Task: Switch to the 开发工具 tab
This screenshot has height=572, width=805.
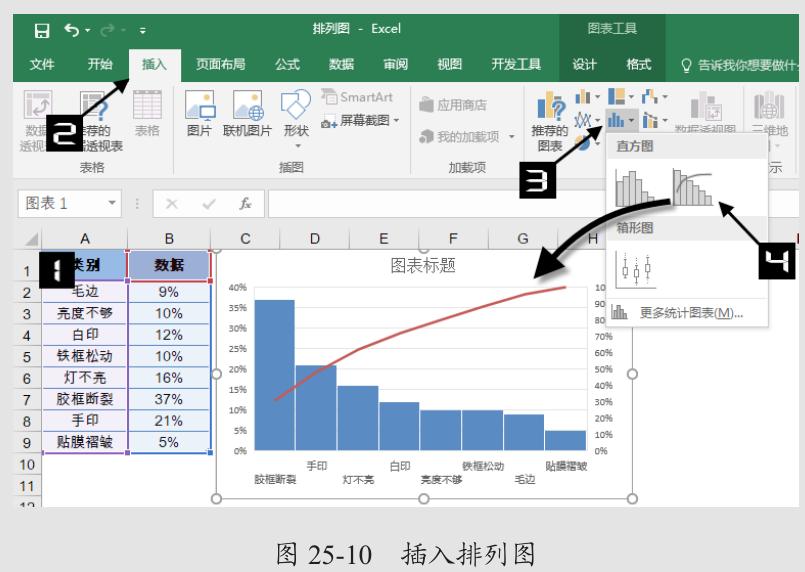Action: pos(516,64)
